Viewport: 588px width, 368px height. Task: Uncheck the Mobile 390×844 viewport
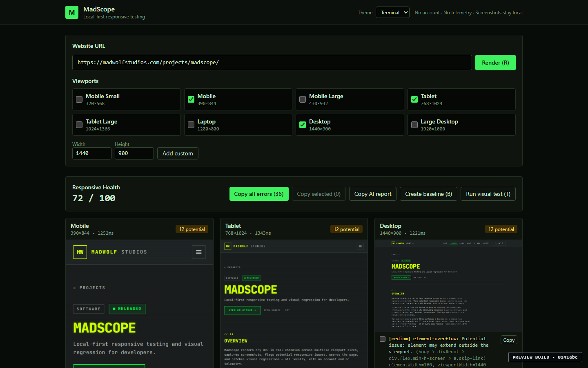(x=191, y=99)
